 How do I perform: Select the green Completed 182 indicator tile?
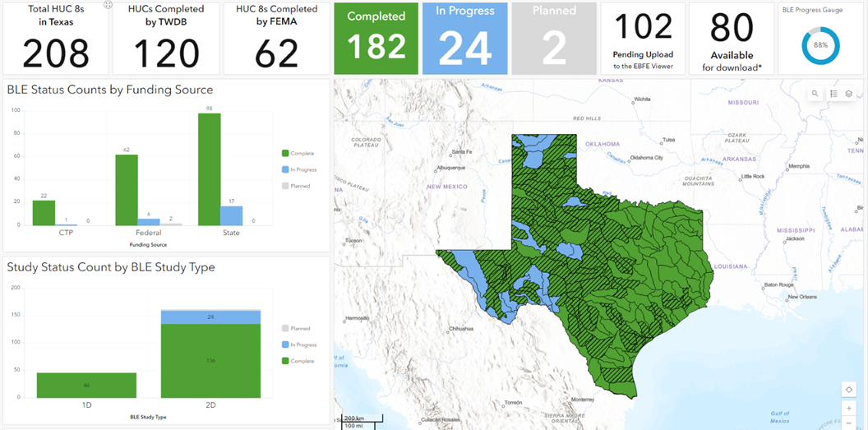(376, 39)
